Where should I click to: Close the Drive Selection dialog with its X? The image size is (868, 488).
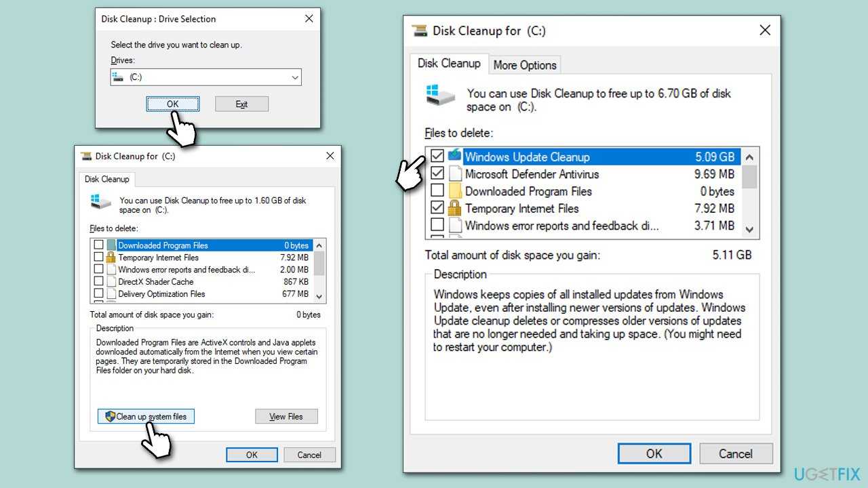(309, 19)
